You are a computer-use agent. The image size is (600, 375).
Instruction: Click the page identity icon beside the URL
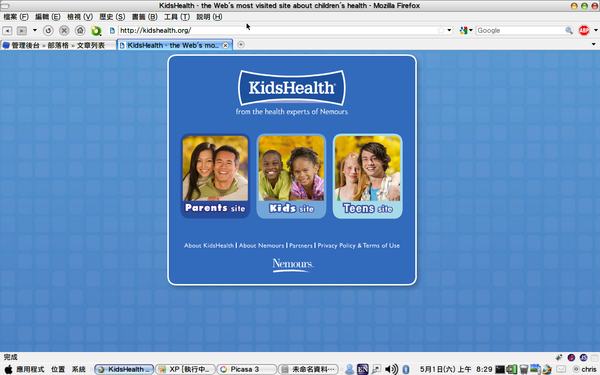click(112, 30)
